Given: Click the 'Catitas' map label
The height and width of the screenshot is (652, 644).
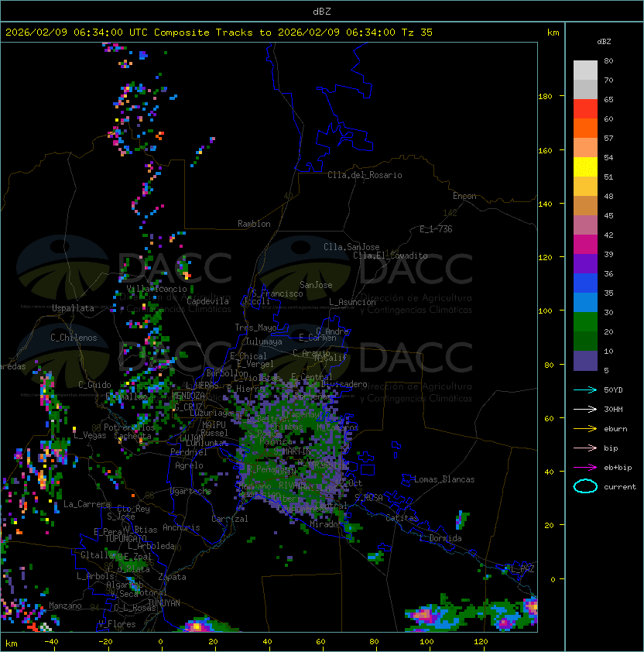Looking at the screenshot, I should click(x=402, y=518).
